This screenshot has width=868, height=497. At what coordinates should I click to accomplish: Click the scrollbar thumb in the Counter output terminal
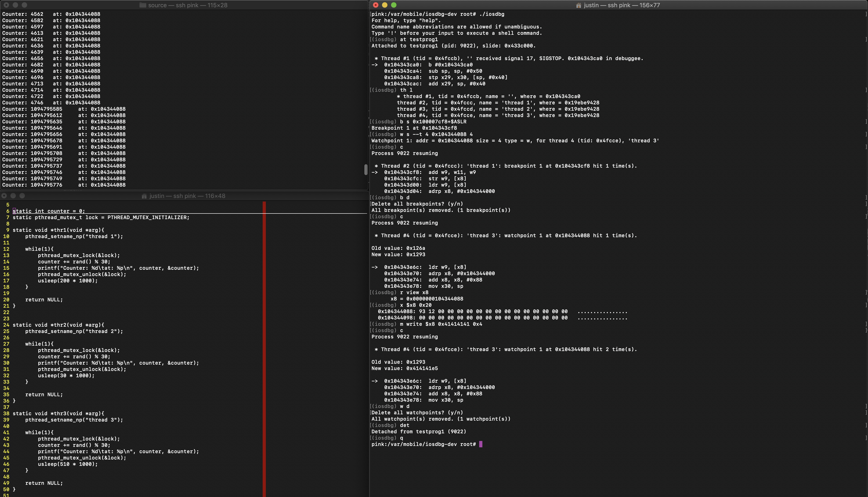click(366, 170)
